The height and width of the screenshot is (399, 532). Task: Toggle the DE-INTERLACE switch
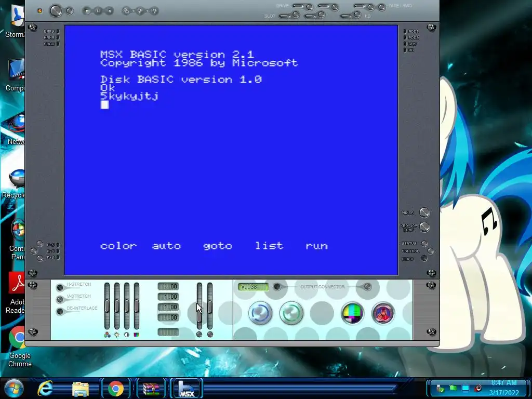click(60, 312)
